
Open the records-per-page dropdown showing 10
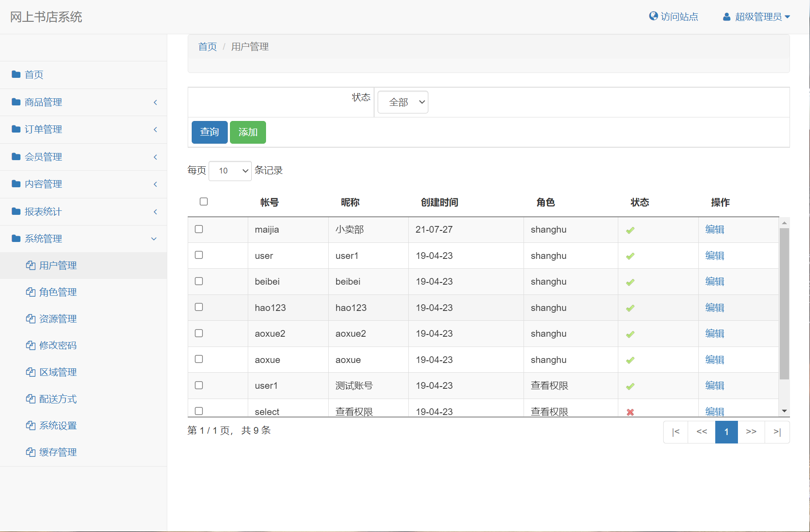(x=230, y=171)
